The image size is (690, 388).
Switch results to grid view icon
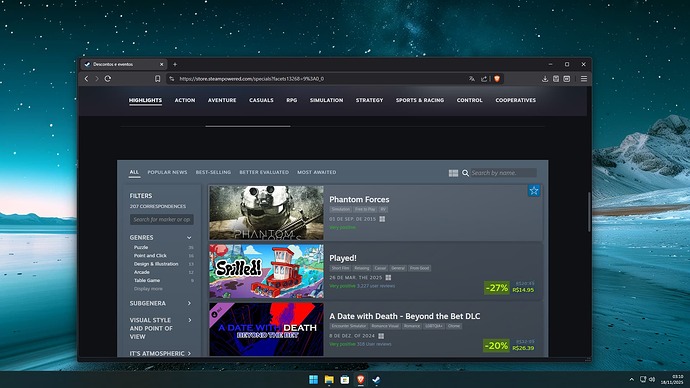tap(453, 173)
